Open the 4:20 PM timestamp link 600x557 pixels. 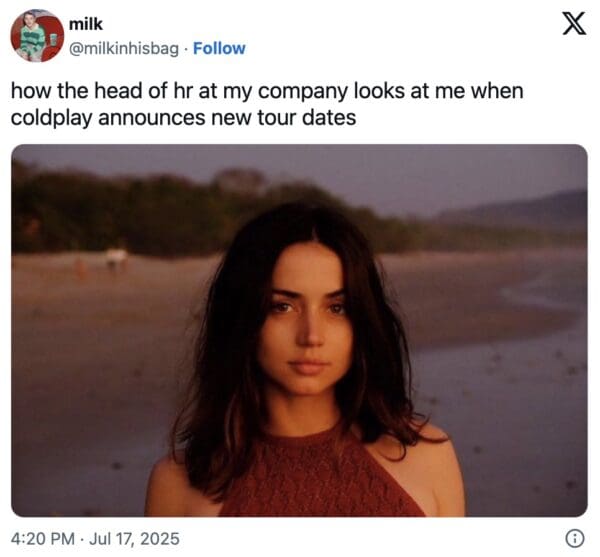pyautogui.click(x=42, y=539)
